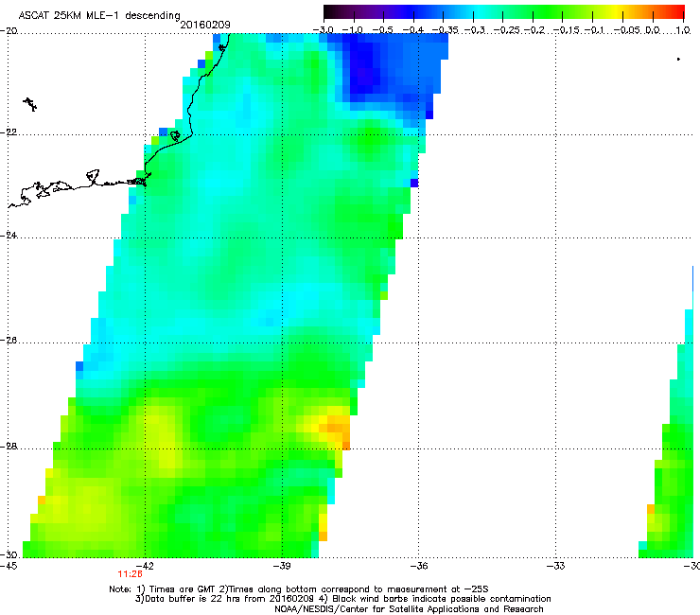
Task: Click the -36 longitude axis label
Action: point(419,566)
